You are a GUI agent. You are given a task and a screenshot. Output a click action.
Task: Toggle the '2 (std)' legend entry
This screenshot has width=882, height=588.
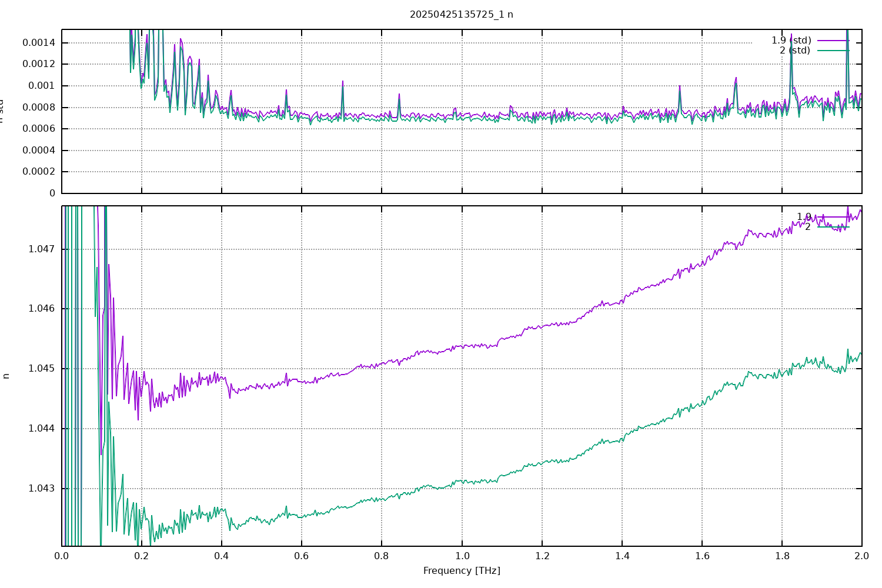point(794,51)
